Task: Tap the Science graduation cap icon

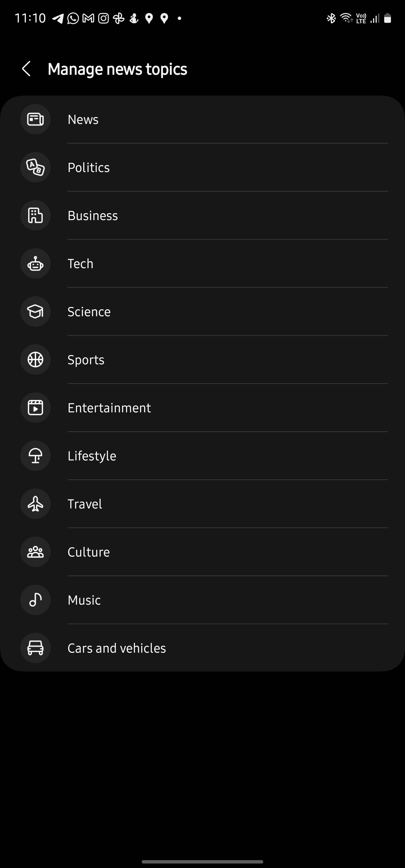Action: pos(35,312)
